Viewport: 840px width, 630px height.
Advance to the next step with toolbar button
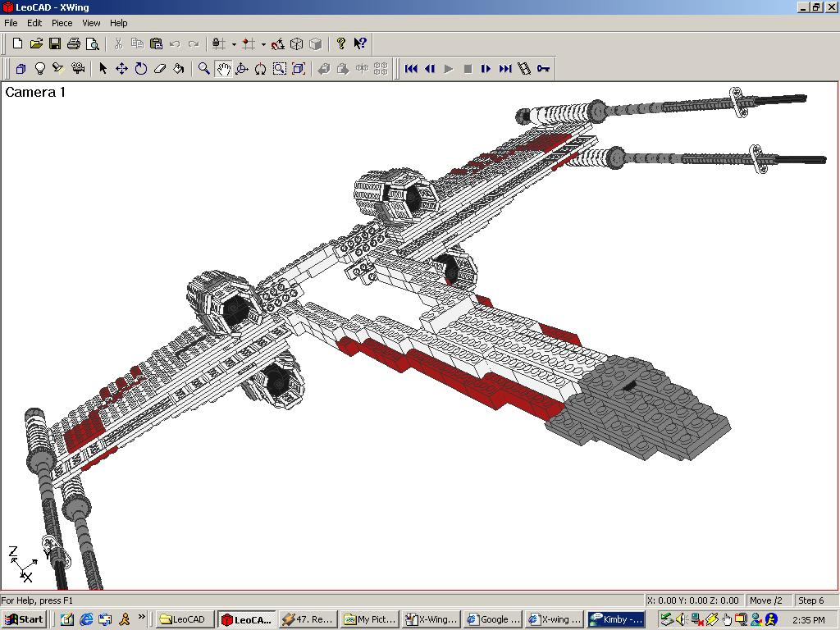tap(484, 69)
